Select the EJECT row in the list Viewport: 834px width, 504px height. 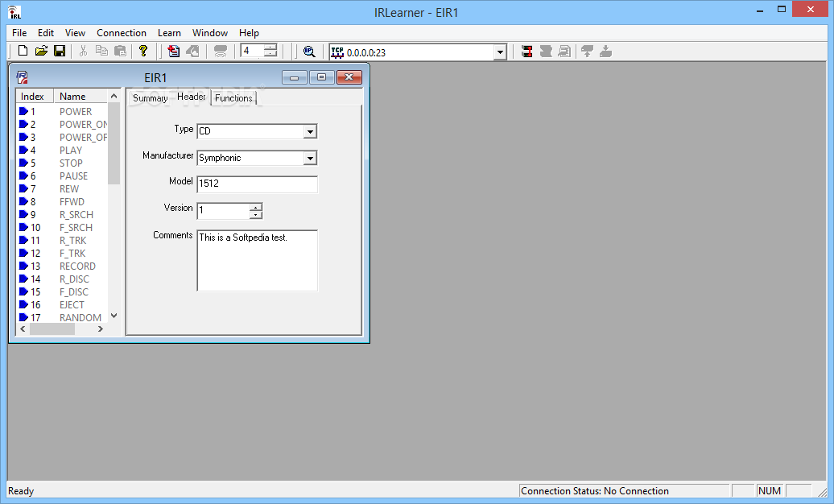point(62,304)
